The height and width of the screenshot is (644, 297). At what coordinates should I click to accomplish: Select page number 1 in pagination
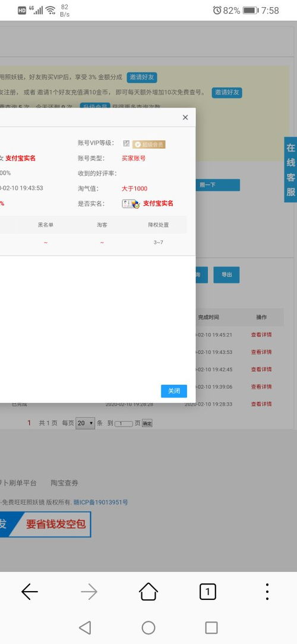point(29,423)
